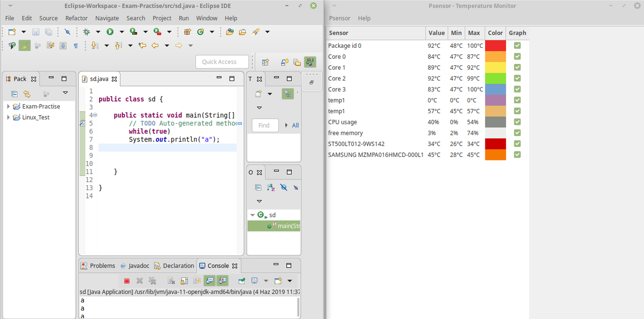This screenshot has height=319, width=644.
Task: Switch to the Problems tab
Action: click(x=99, y=266)
